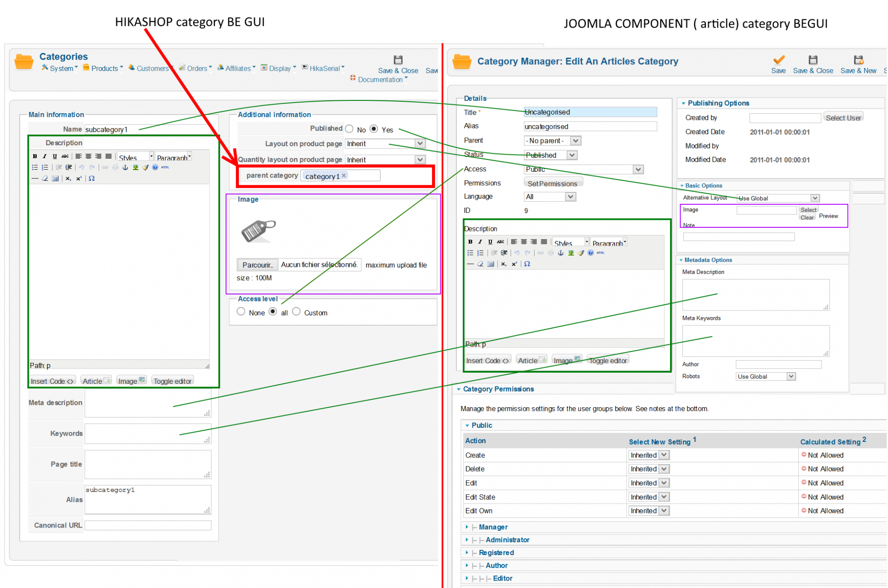The height and width of the screenshot is (588, 888).
Task: Click Save & Close in Joomla toolbar
Action: coord(813,65)
